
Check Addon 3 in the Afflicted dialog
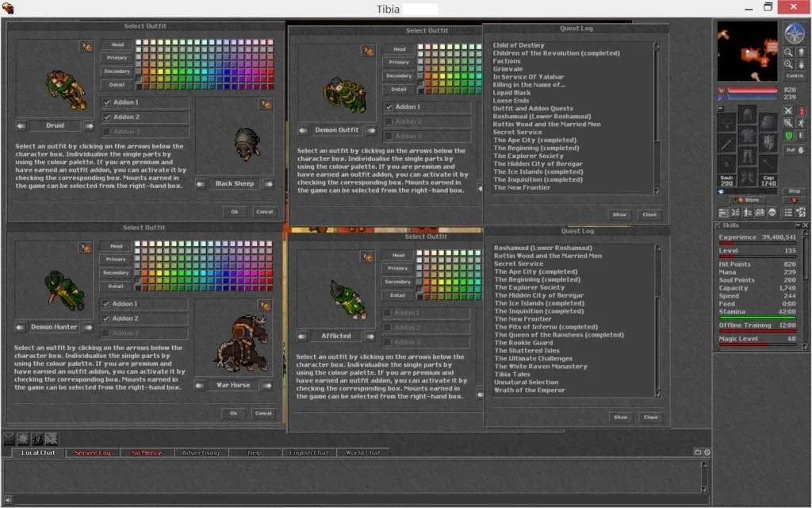tap(388, 342)
